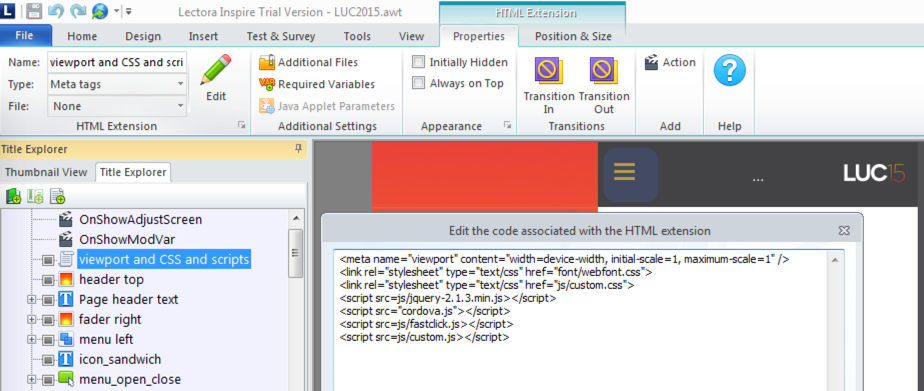Viewport: 924px width, 391px height.
Task: Switch to the Design ribbon tab
Action: coord(143,37)
